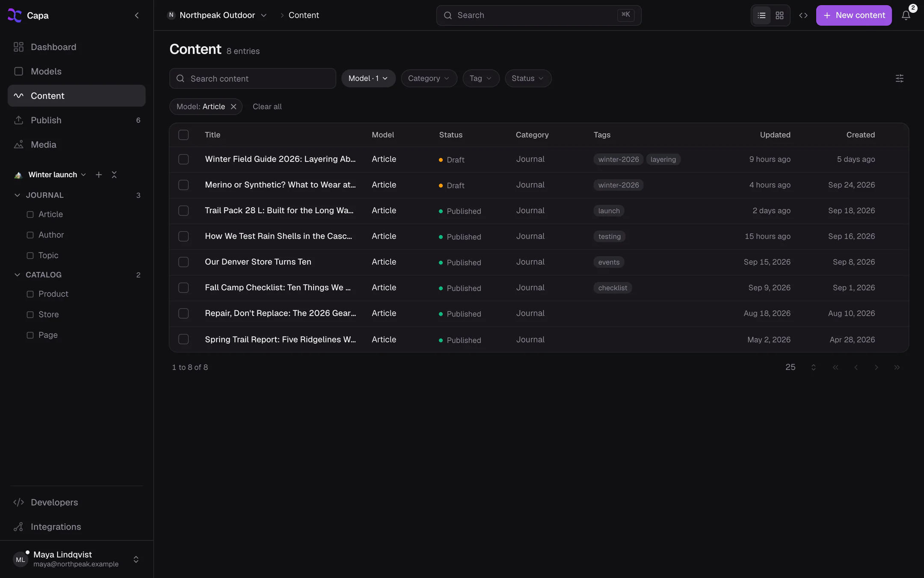Open the rows-per-page selector showing 25
This screenshot has height=578, width=924.
801,367
